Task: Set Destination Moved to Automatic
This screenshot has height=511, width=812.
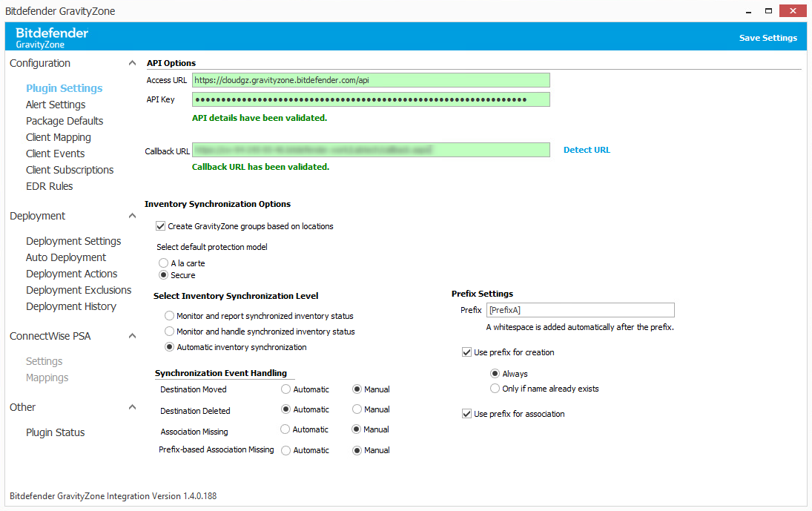Action: (285, 389)
